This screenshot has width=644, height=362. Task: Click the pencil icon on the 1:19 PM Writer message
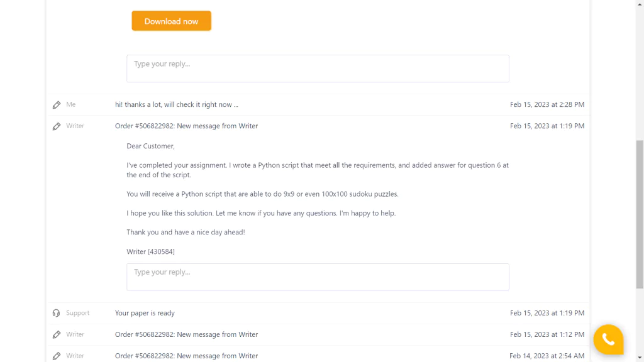(56, 126)
